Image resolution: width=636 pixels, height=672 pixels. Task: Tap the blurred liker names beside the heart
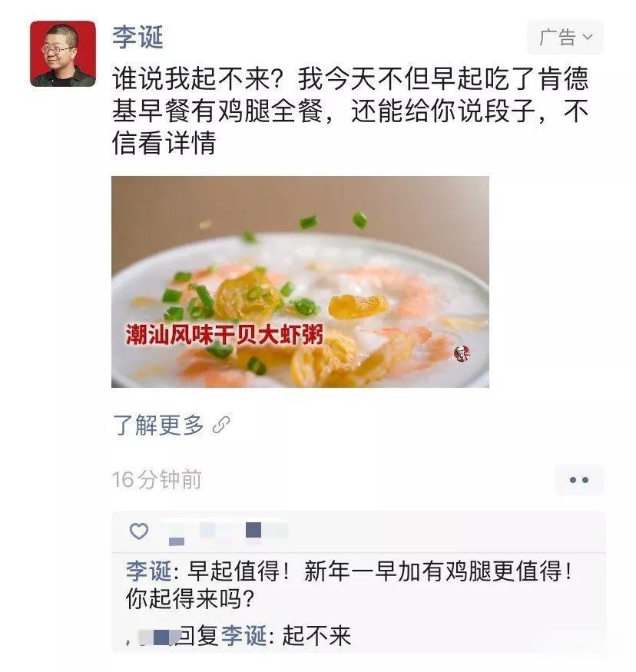(225, 533)
